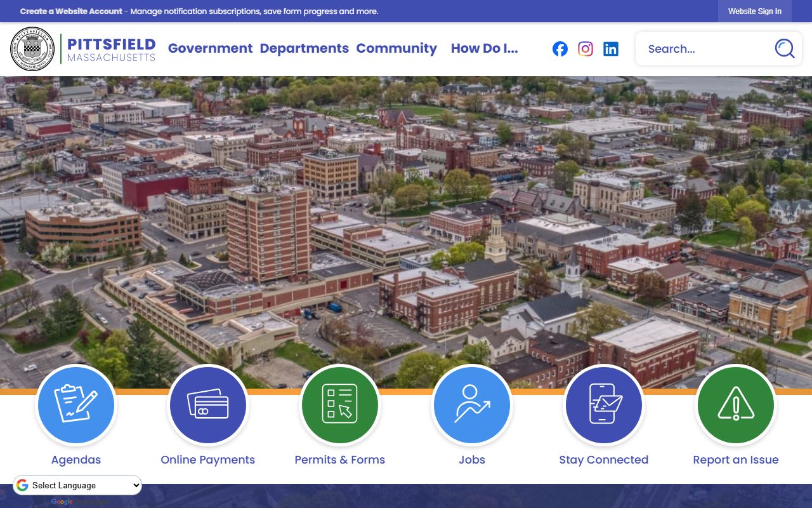Open the Facebook icon link
Screen dimensions: 812x508
point(560,49)
